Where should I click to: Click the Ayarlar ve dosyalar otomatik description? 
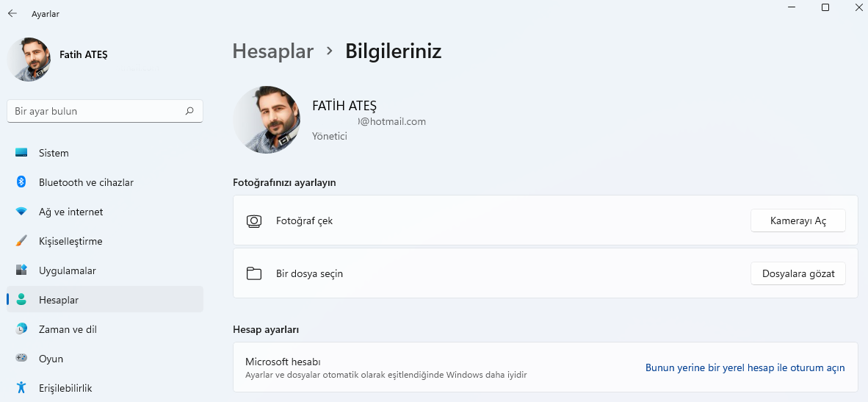click(386, 375)
